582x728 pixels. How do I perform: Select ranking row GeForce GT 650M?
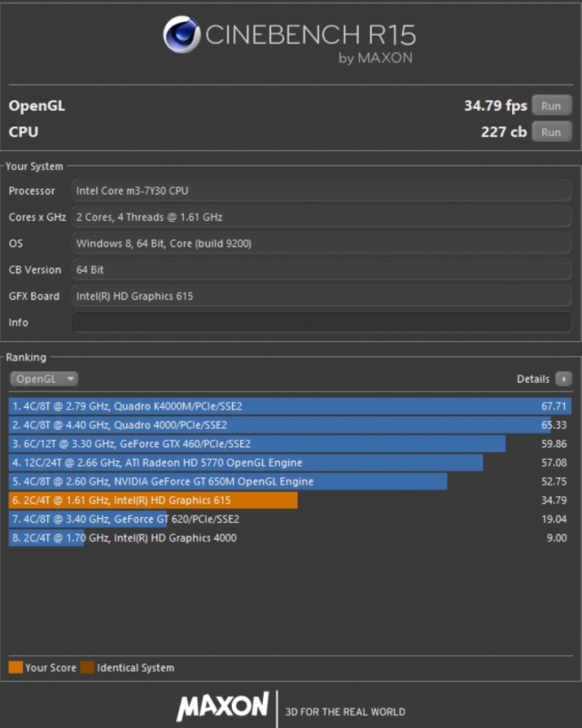pyautogui.click(x=290, y=482)
